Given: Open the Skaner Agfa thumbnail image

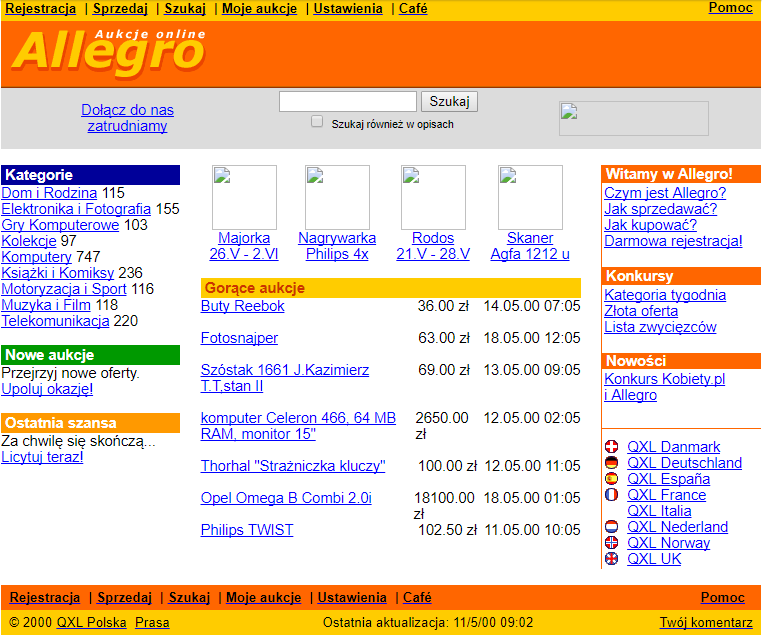Looking at the screenshot, I should tap(530, 197).
